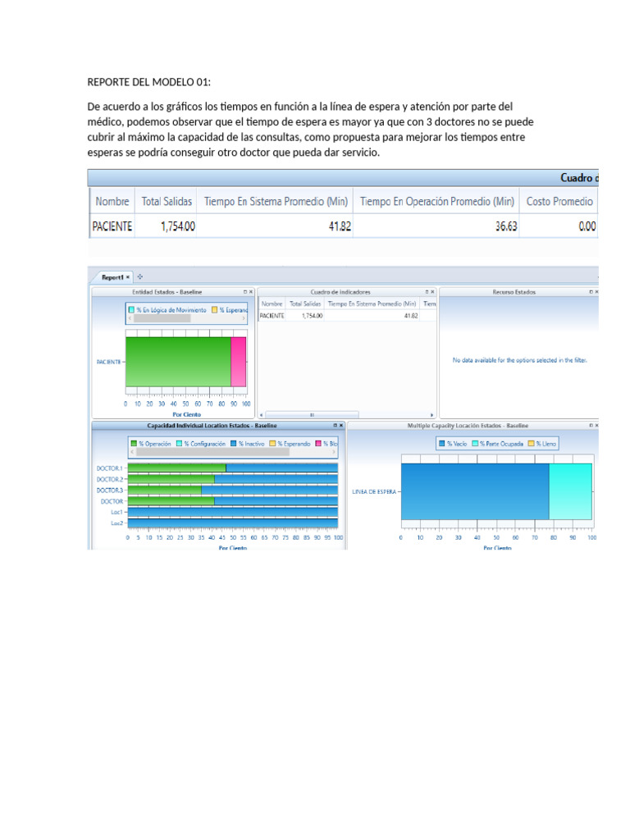Click the 1,754.00 value in the large table
The width and height of the screenshot is (630, 840).
[177, 226]
